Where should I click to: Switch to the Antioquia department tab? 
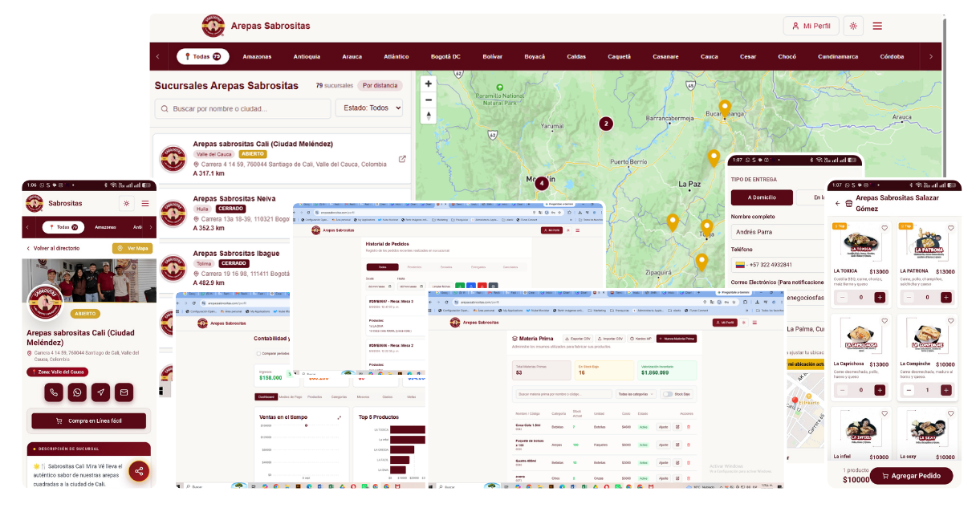[x=307, y=56]
